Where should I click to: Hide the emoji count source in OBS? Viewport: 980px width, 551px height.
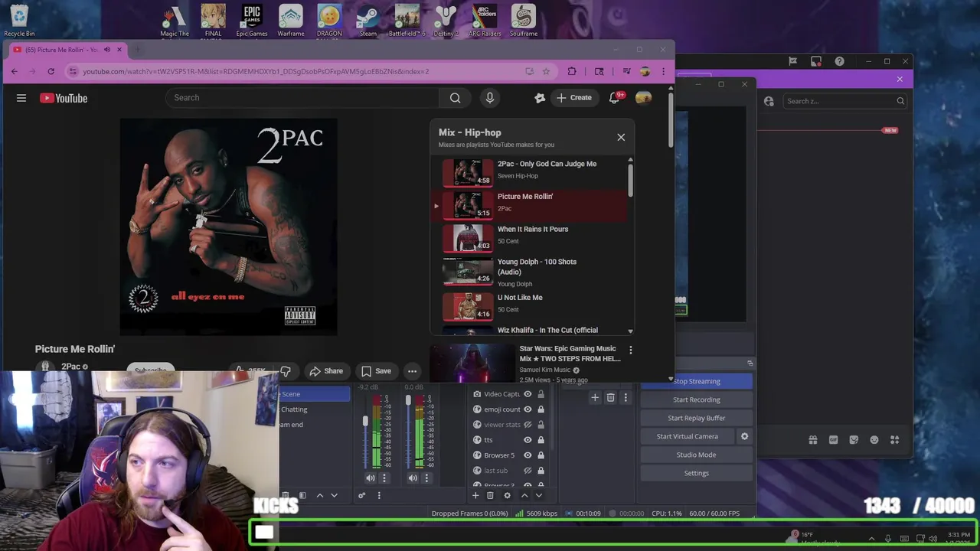528,409
